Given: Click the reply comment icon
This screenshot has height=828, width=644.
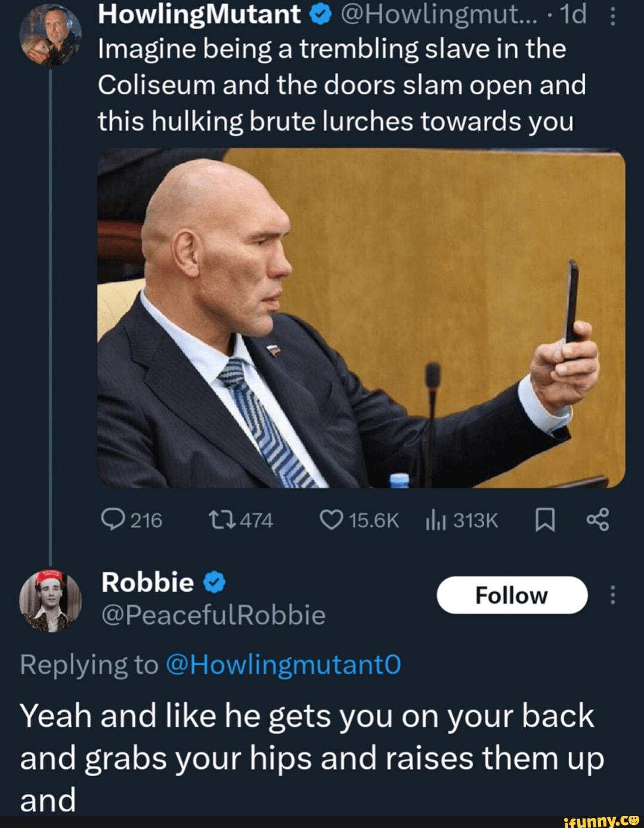Looking at the screenshot, I should [113, 520].
